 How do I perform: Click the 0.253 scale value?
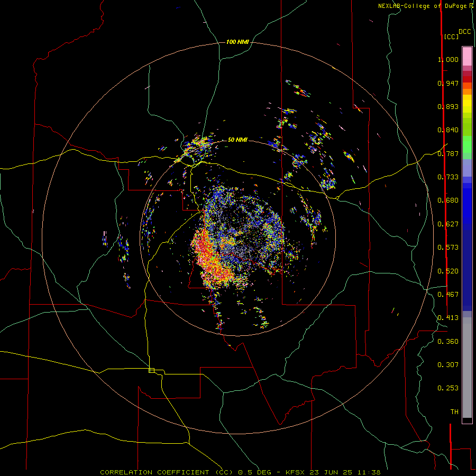point(448,388)
